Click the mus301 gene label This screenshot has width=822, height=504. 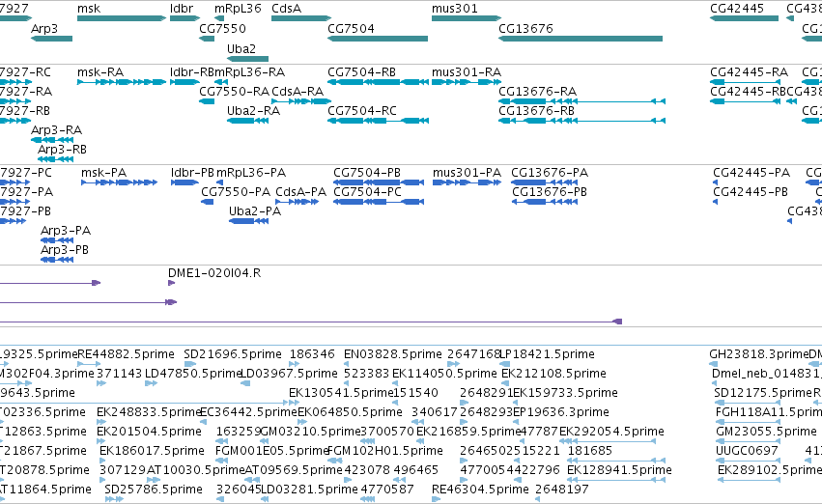455,9
